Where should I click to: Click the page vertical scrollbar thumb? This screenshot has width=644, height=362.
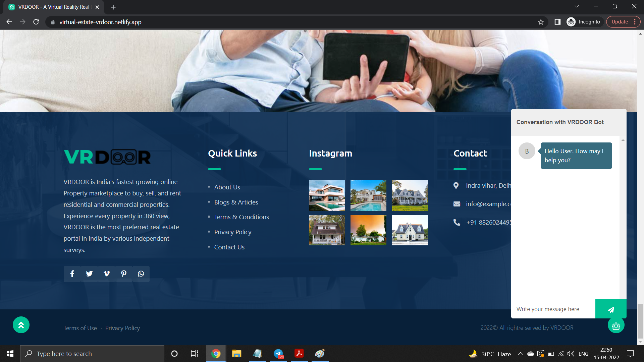(640, 321)
